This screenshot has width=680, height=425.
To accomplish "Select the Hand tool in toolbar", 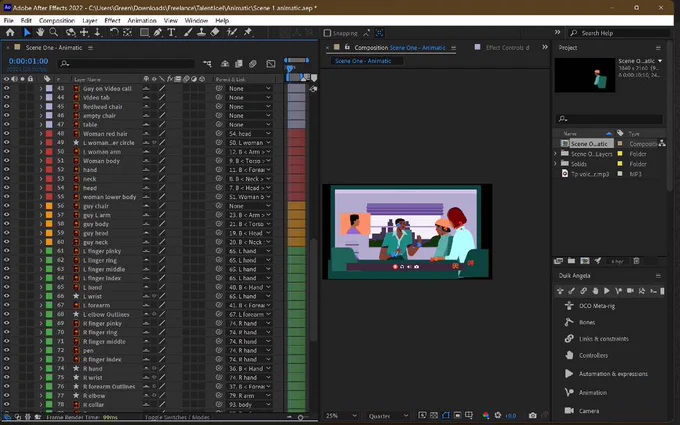I will 40,33.
